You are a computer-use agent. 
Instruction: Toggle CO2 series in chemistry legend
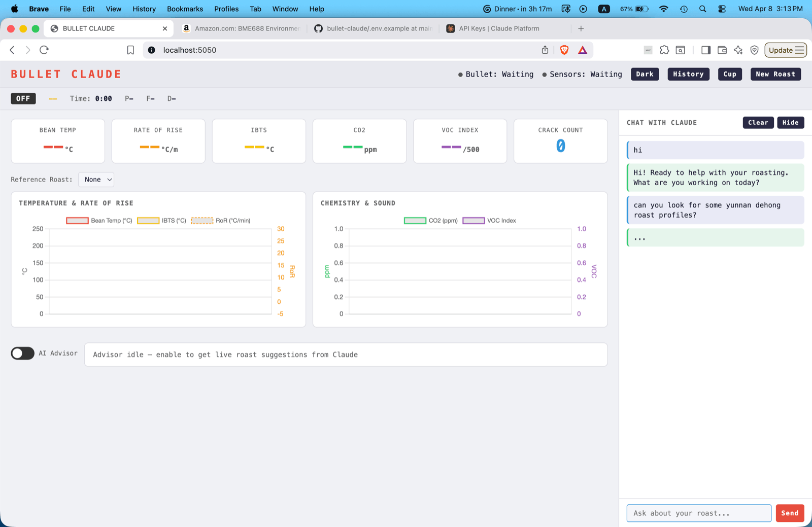431,221
